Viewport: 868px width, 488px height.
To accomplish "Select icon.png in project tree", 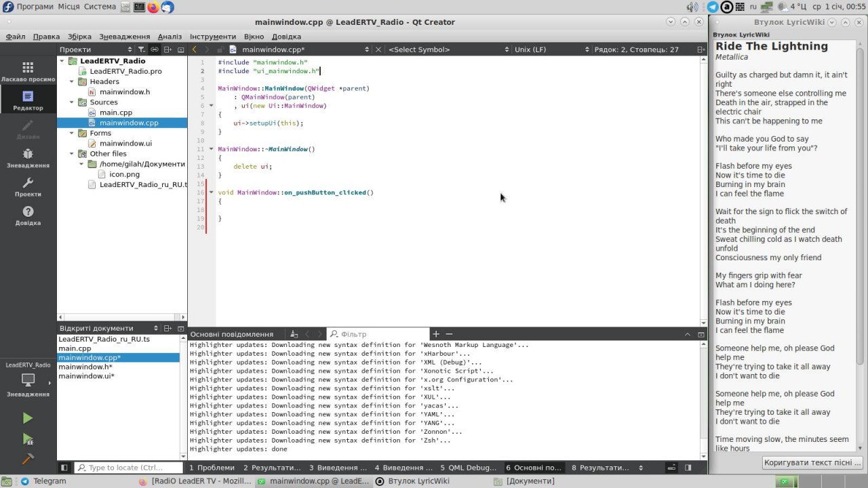I will pyautogui.click(x=124, y=174).
